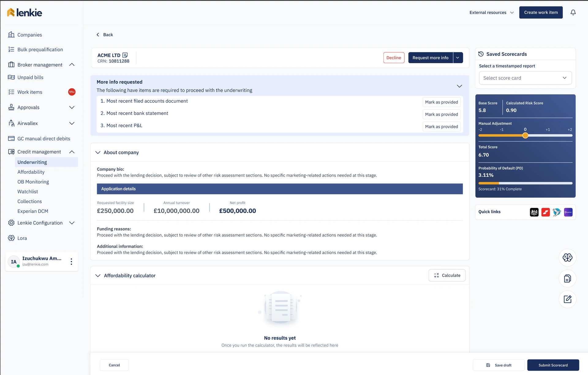Click the Calculate button
The width and height of the screenshot is (588, 375).
[447, 275]
